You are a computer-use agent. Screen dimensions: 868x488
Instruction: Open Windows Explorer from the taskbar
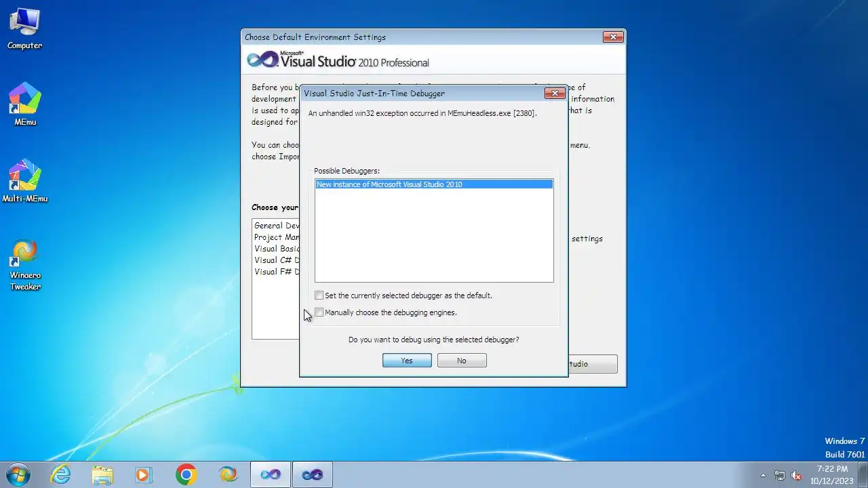click(102, 474)
